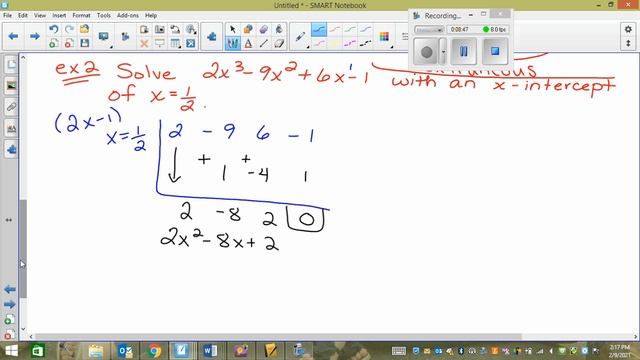The width and height of the screenshot is (640, 360).
Task: Open the Edit menu
Action: (23, 16)
